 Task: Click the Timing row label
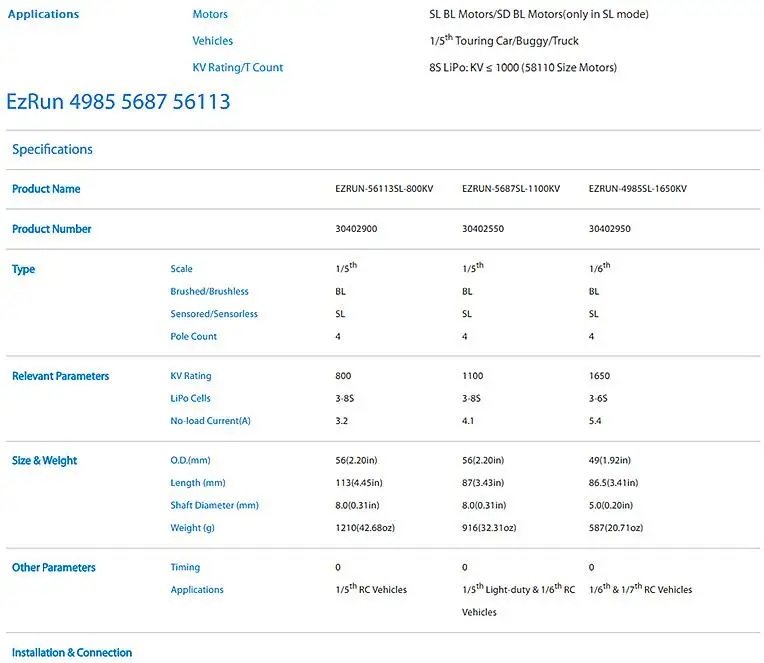pyautogui.click(x=185, y=568)
